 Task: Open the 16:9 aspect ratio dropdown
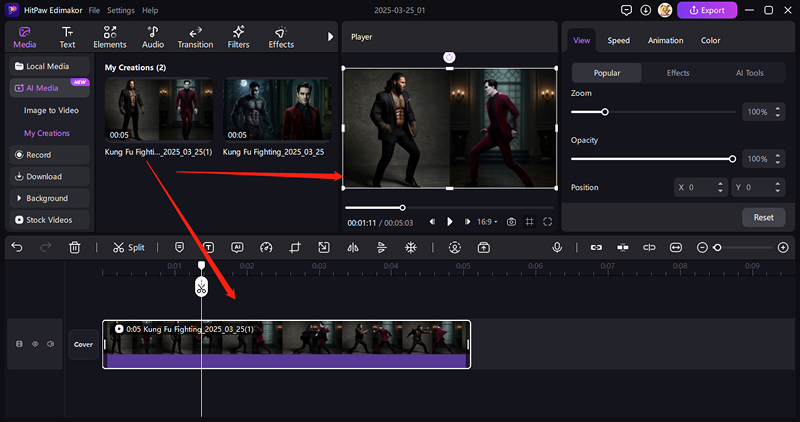click(487, 221)
